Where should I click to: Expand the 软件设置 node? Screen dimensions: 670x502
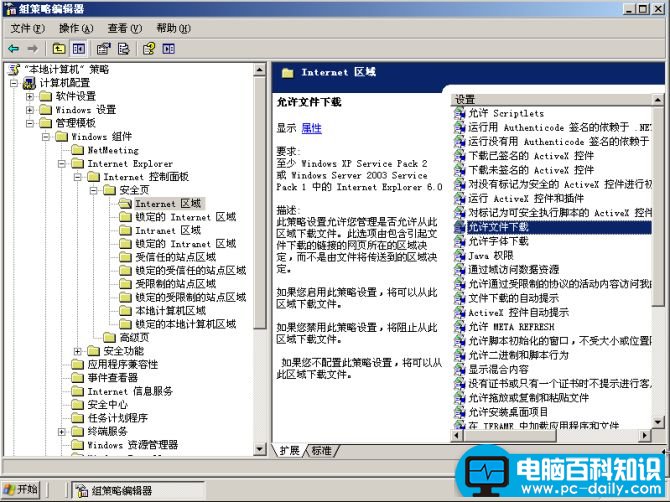(x=29, y=97)
